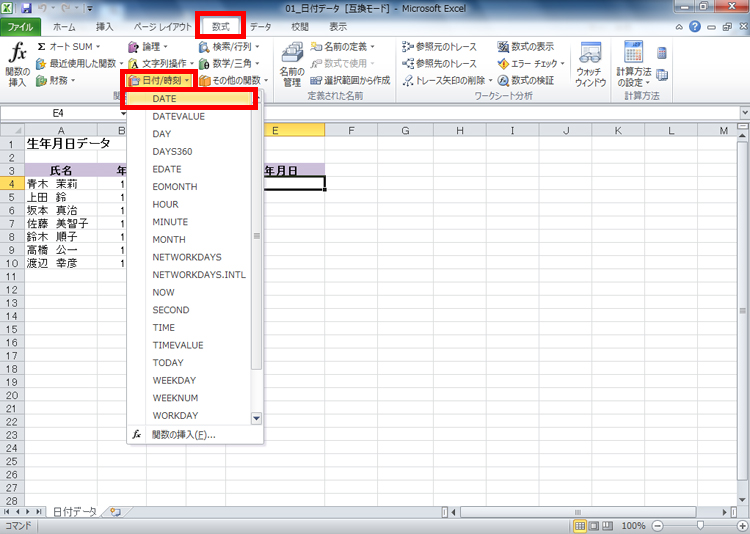This screenshot has height=534, width=750.
Task: Click Insert Function (関数の挿入) at menu bottom
Action: click(x=195, y=434)
